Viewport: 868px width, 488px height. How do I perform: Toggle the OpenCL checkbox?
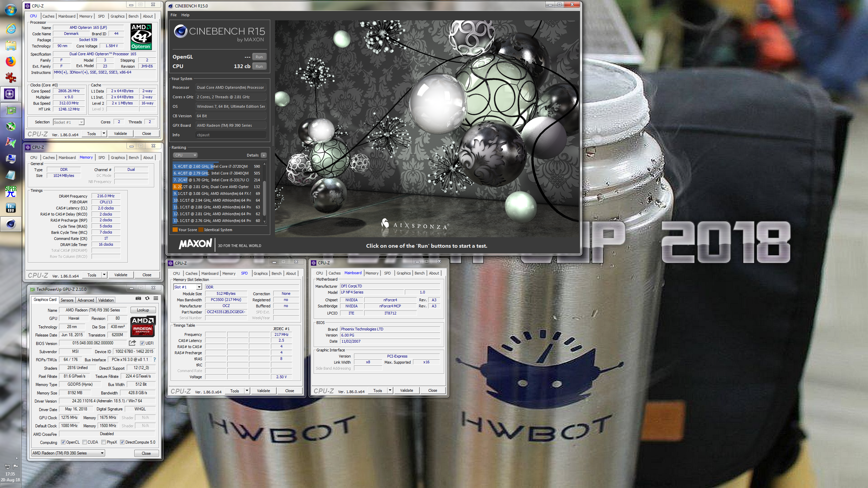point(63,442)
